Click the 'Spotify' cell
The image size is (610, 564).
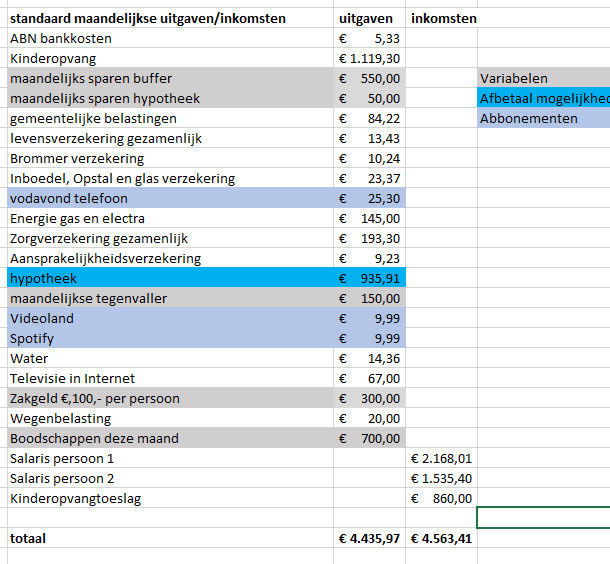170,339
